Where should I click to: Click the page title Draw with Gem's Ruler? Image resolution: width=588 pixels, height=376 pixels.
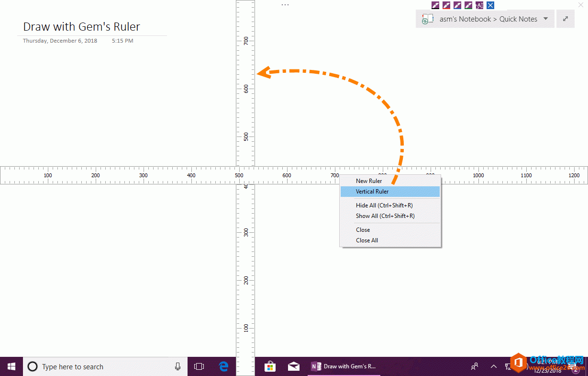[81, 27]
